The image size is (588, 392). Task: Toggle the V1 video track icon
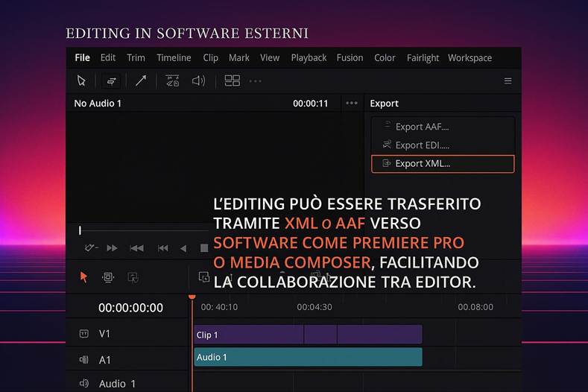tap(84, 333)
